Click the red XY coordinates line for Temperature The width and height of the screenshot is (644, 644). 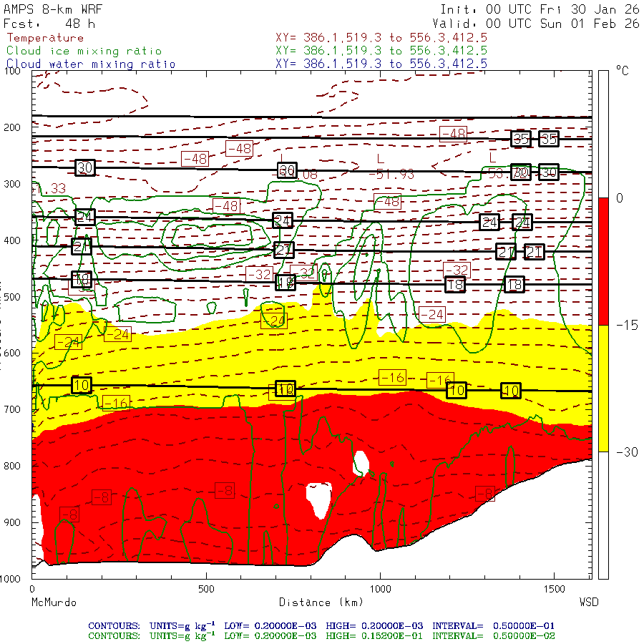pos(381,38)
